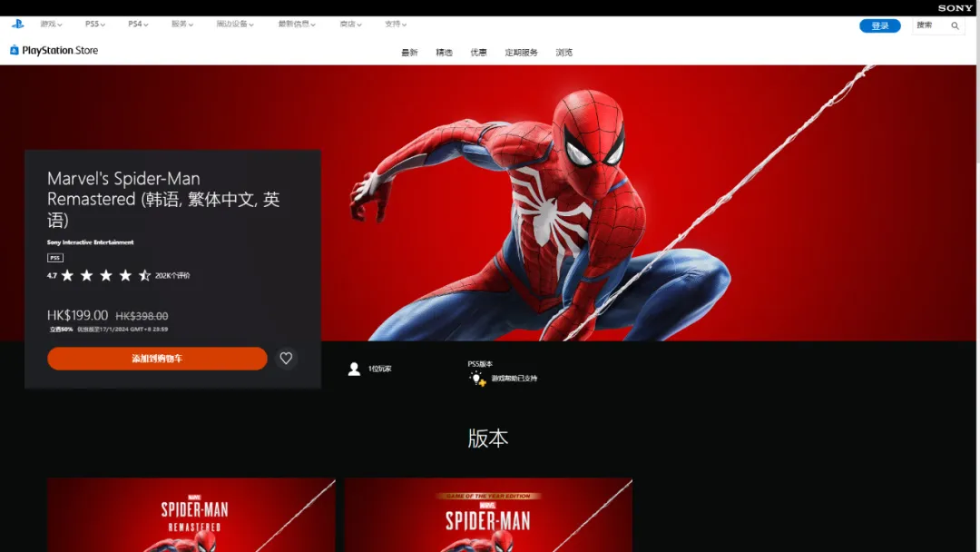Open Game of the Year Edition thumbnail
This screenshot has width=980, height=552.
488,515
